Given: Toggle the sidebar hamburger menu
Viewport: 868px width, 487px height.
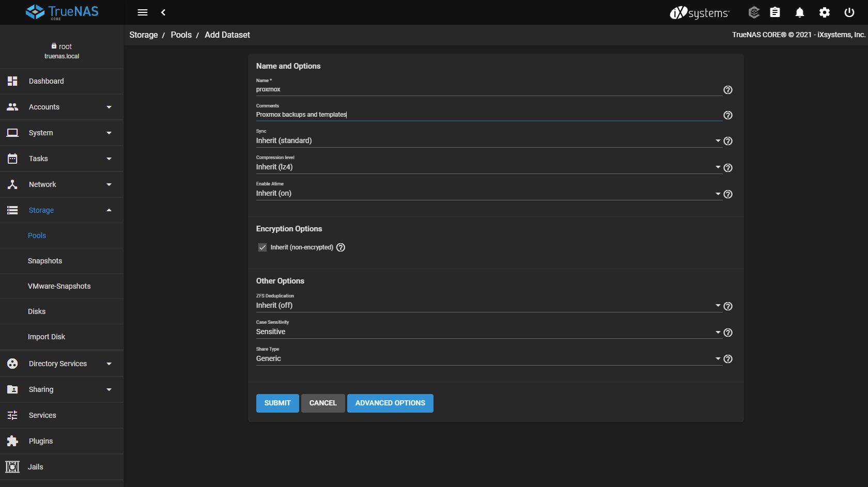Looking at the screenshot, I should 143,12.
